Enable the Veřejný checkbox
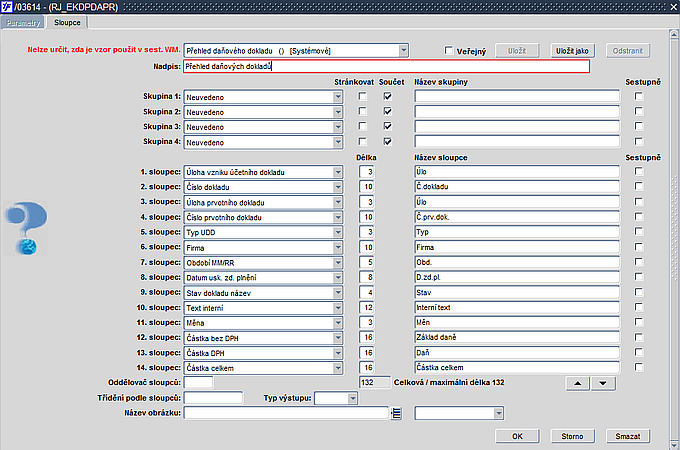The image size is (680, 450). coord(449,50)
